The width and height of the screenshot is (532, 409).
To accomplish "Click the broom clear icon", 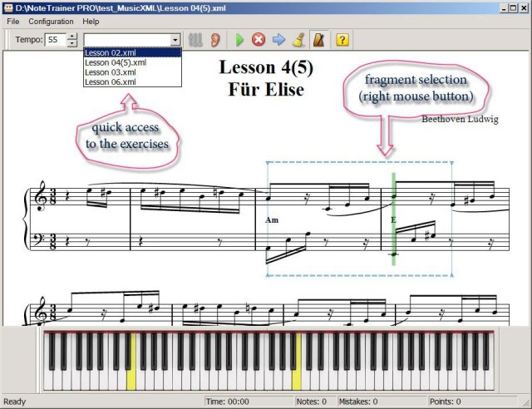I will (x=298, y=40).
